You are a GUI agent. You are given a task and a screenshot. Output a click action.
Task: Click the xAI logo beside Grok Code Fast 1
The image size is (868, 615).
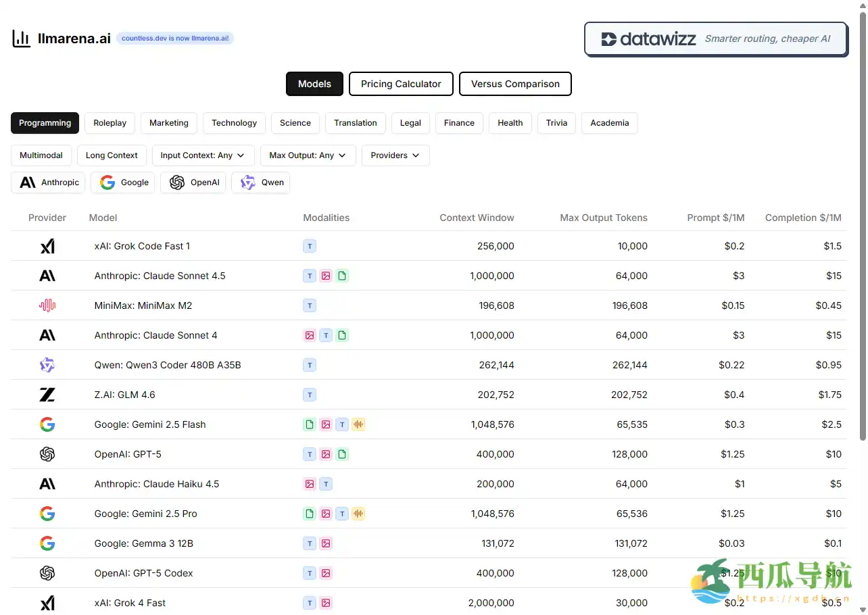tap(47, 247)
